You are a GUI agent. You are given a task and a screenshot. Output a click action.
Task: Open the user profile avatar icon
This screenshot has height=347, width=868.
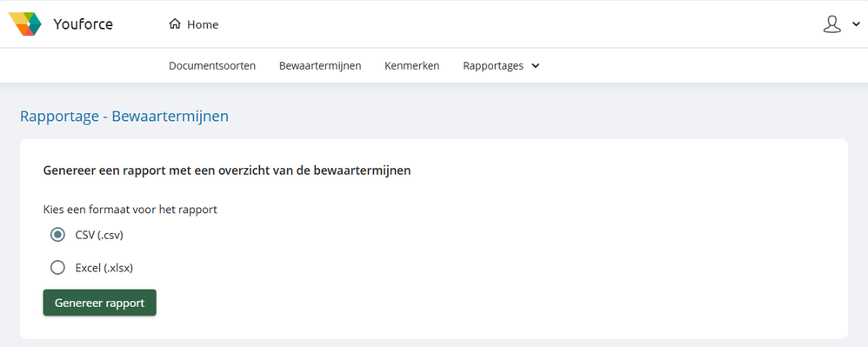click(x=832, y=24)
